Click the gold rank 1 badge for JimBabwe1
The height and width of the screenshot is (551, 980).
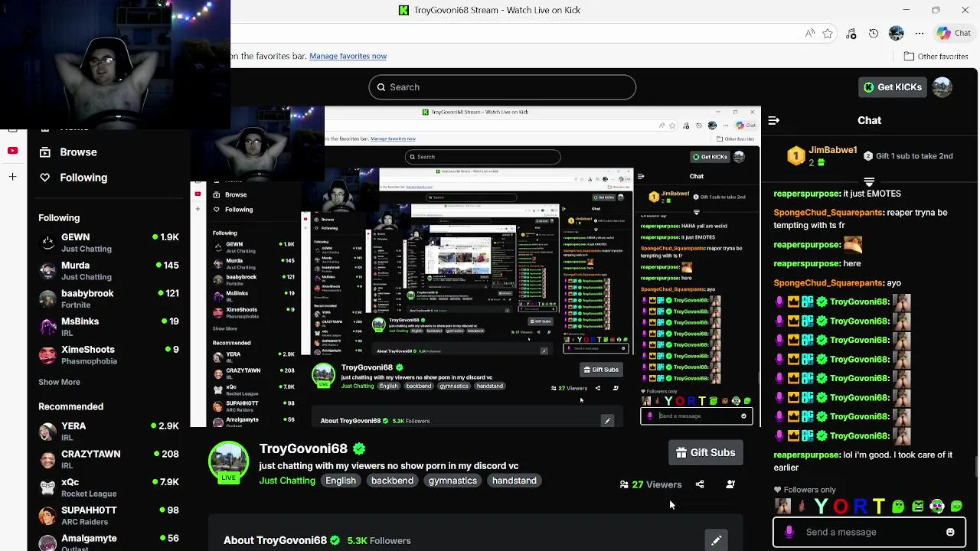(796, 156)
